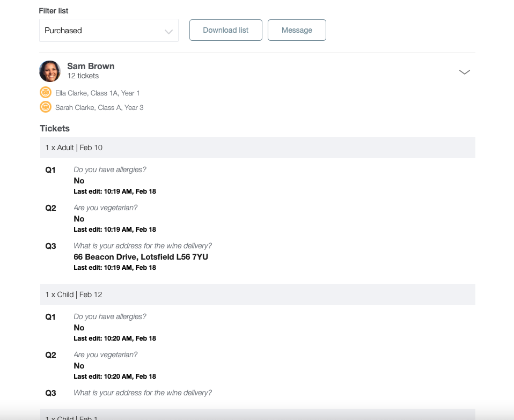Image resolution: width=514 pixels, height=420 pixels.
Task: Select the 1 x Child | Feb 12 row
Action: coord(258,294)
